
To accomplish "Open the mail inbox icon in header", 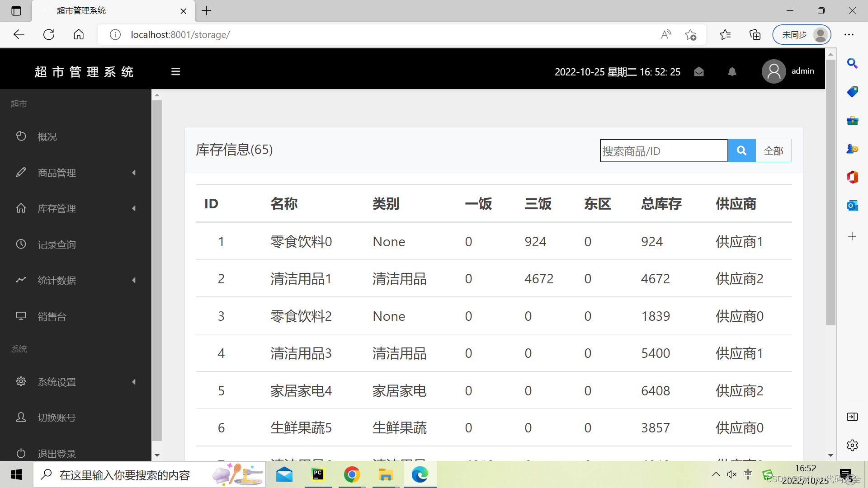I will (x=699, y=72).
